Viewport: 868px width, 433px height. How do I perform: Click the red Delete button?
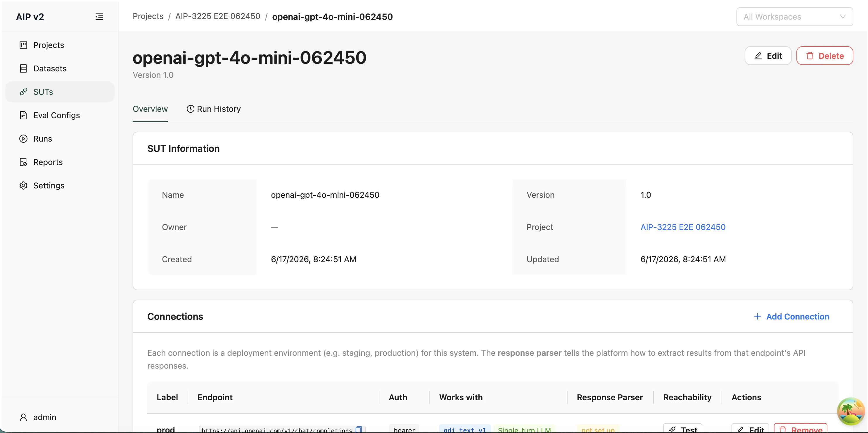pos(824,56)
